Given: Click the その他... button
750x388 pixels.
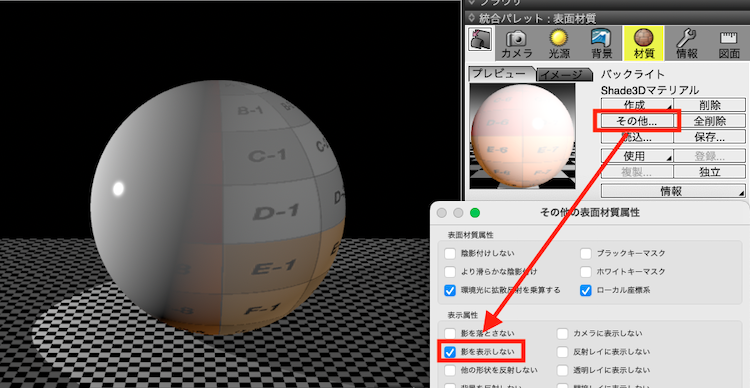Looking at the screenshot, I should click(637, 121).
